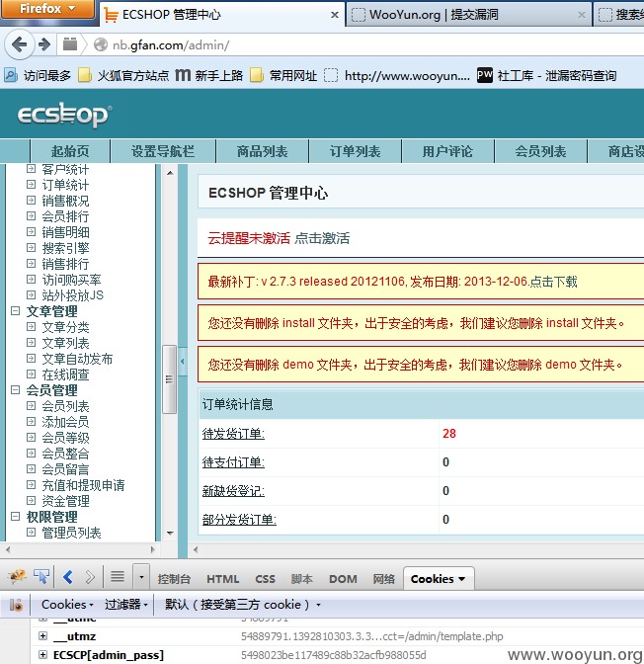
Task: Open the 访问最多 bookmark
Action: 38,76
